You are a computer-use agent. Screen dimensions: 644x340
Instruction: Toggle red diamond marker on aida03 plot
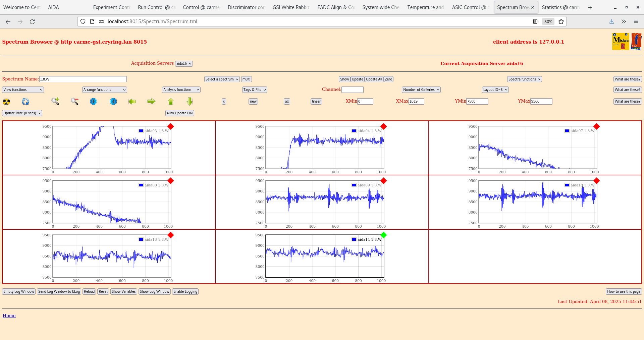point(171,126)
